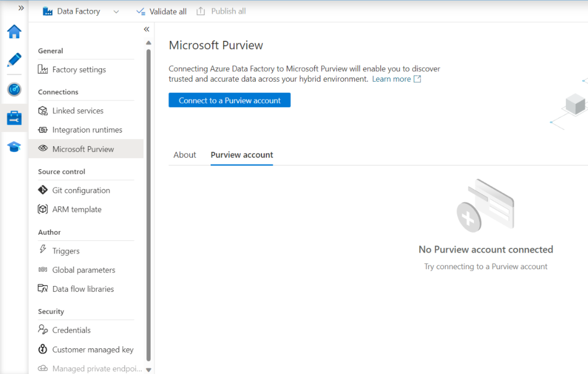Follow the Learn more link

click(391, 79)
